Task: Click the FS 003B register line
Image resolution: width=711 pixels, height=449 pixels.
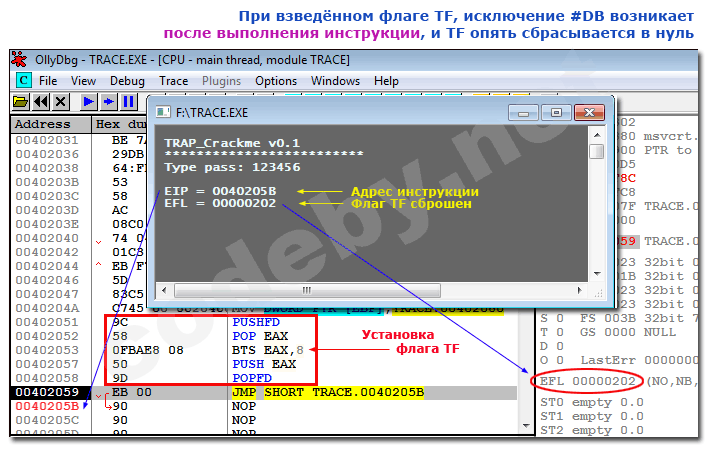Action: tap(638, 318)
